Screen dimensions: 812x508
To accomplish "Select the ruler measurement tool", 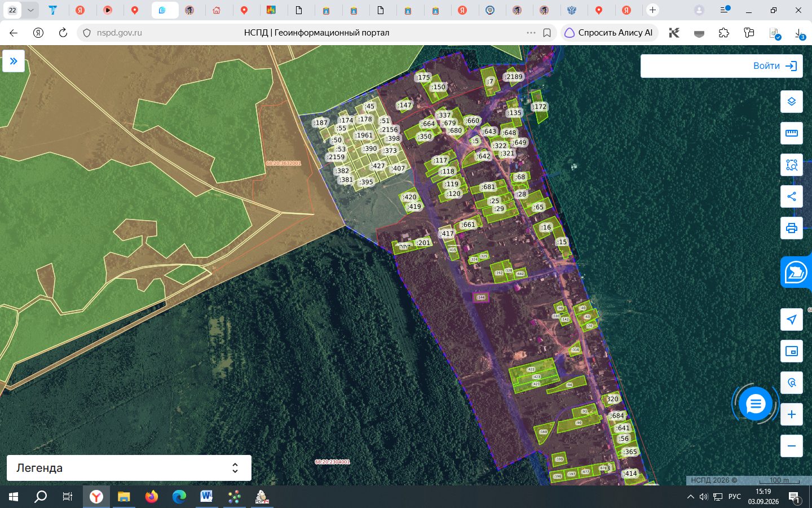I will point(792,133).
